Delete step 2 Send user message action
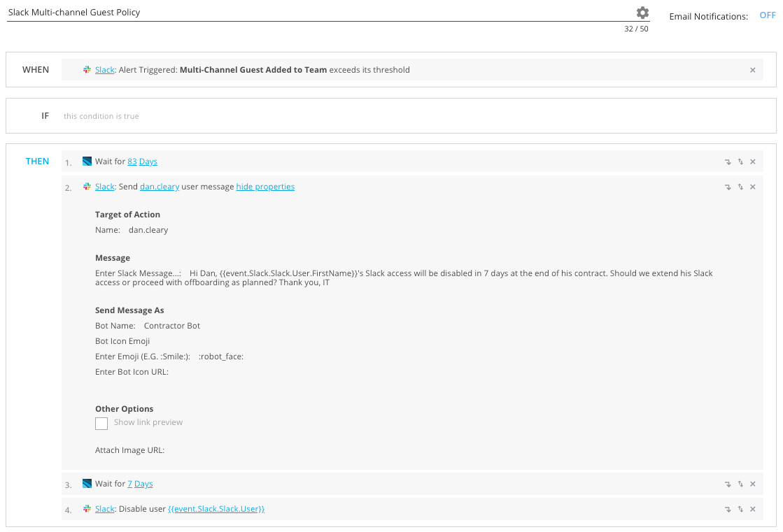The width and height of the screenshot is (783, 532). pyautogui.click(x=752, y=187)
